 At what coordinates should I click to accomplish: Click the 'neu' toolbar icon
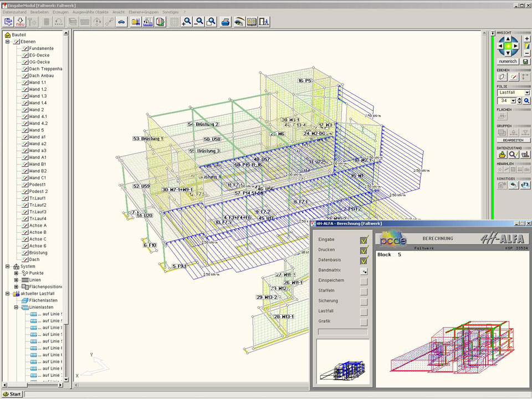[x=21, y=22]
